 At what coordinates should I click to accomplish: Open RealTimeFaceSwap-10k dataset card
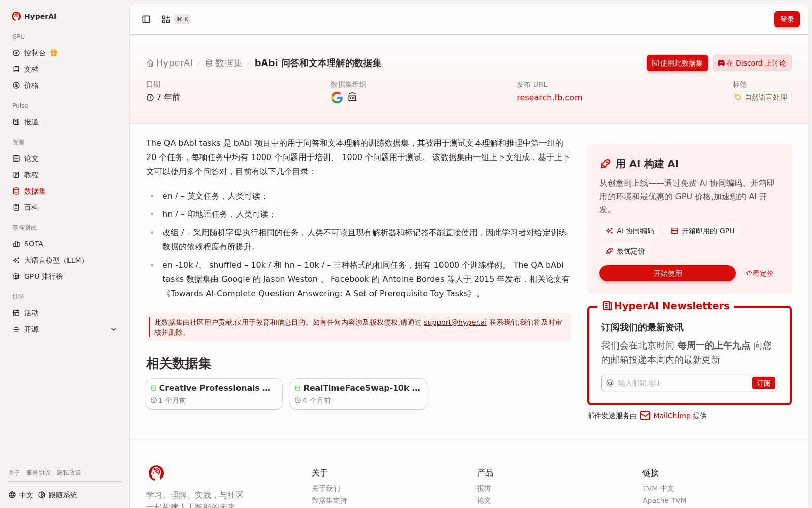[358, 394]
